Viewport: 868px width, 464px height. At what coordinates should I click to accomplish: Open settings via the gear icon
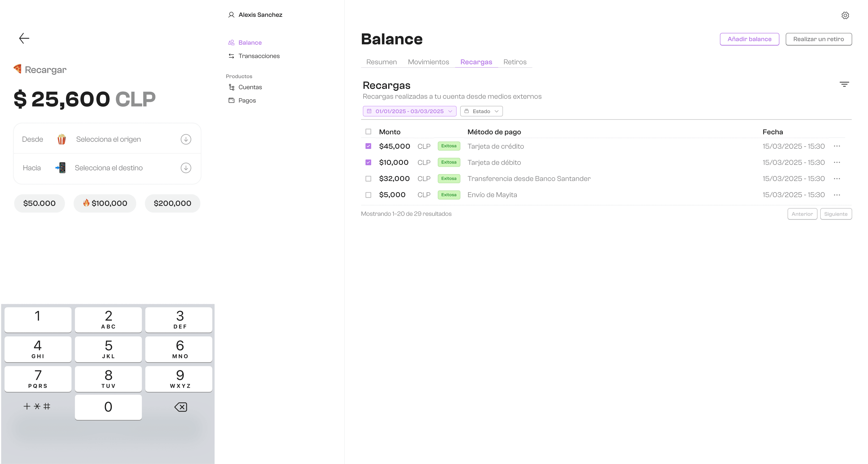click(x=845, y=15)
